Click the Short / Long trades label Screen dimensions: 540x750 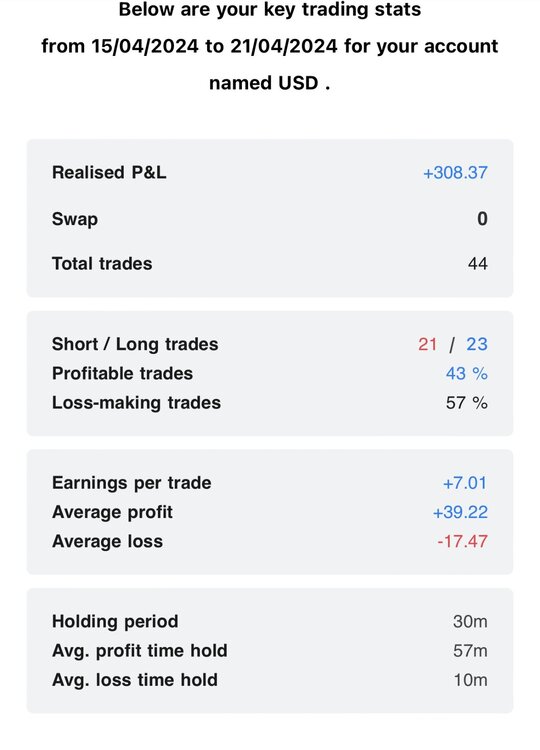pyautogui.click(x=135, y=344)
